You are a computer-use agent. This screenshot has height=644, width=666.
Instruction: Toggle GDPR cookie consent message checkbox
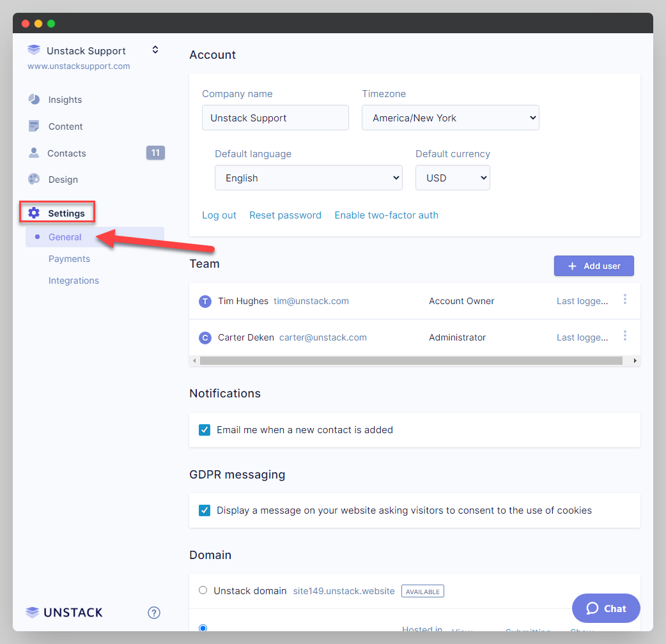click(205, 510)
